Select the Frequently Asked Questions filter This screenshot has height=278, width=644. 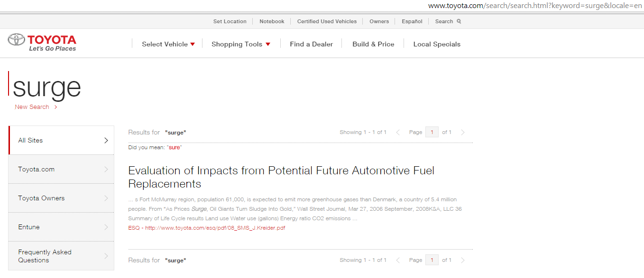click(61, 256)
